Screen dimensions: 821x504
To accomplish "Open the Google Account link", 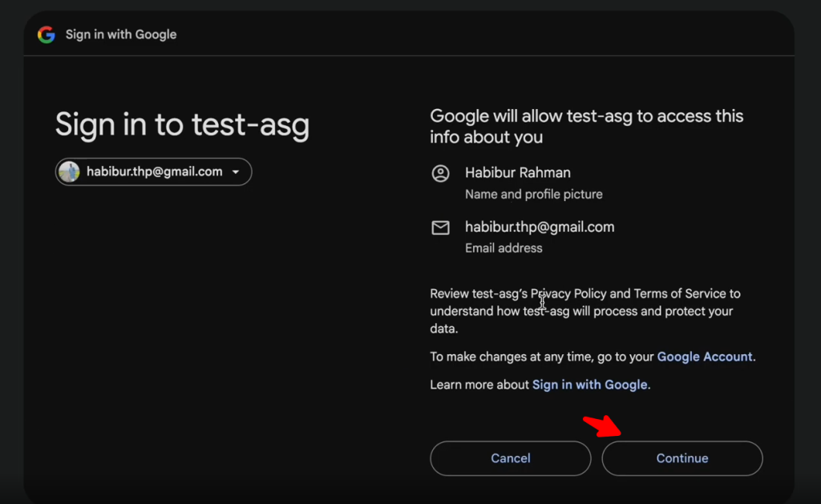I will point(705,357).
